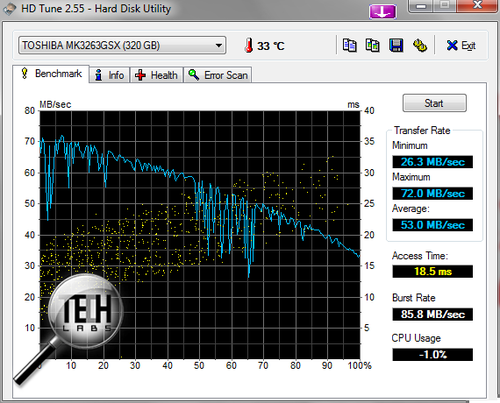This screenshot has height=403, width=500.
Task: Click the save screenshot floppy disk icon
Action: [x=396, y=45]
